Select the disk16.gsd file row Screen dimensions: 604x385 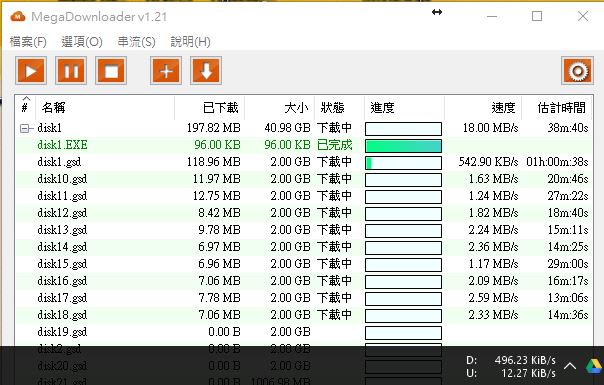(x=304, y=281)
